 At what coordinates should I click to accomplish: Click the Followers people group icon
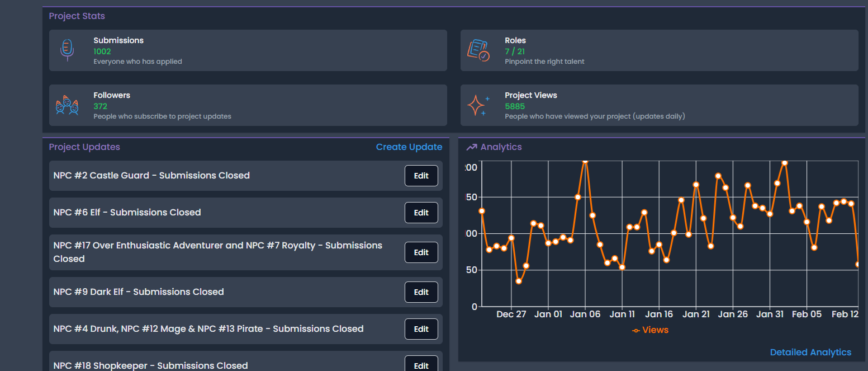[x=67, y=105]
